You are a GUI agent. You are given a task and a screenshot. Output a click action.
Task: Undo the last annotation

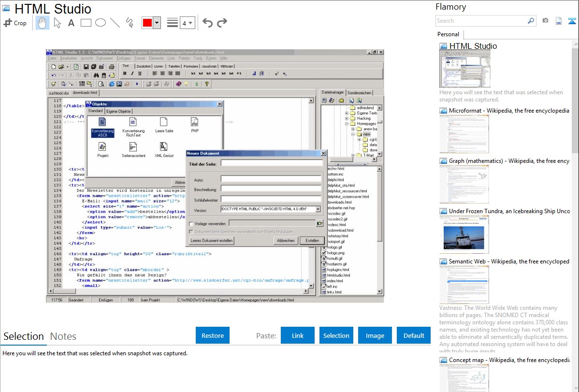click(x=207, y=23)
